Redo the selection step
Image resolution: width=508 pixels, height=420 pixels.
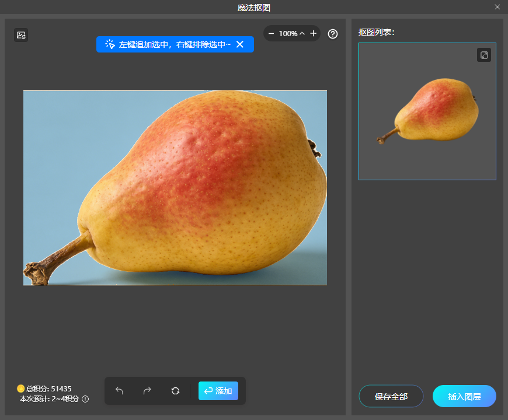[x=147, y=391]
